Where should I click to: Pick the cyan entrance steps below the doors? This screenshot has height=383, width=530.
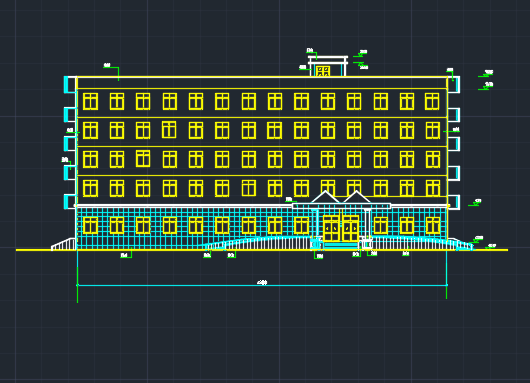[x=341, y=245]
